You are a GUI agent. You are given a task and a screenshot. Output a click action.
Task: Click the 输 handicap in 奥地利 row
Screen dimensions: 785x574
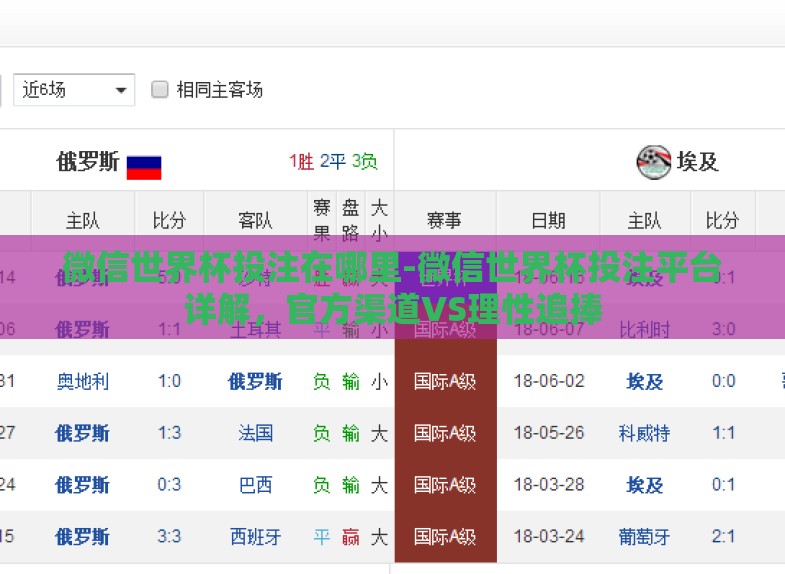pos(350,381)
